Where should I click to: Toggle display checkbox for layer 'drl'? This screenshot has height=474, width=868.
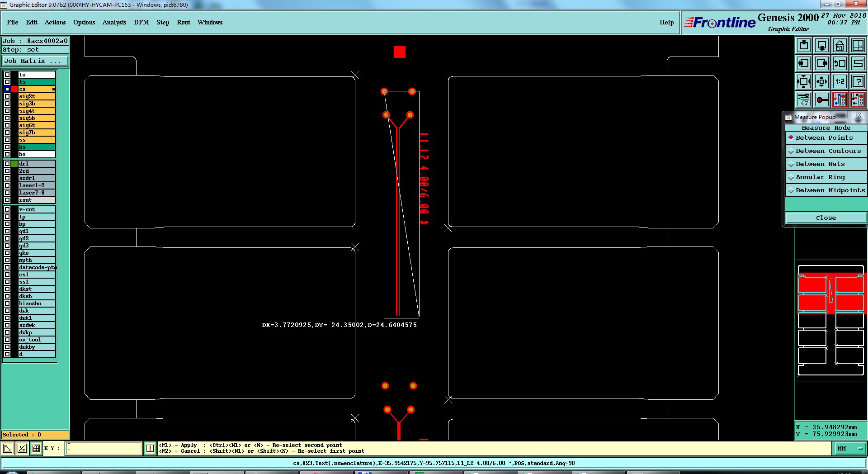(x=7, y=164)
